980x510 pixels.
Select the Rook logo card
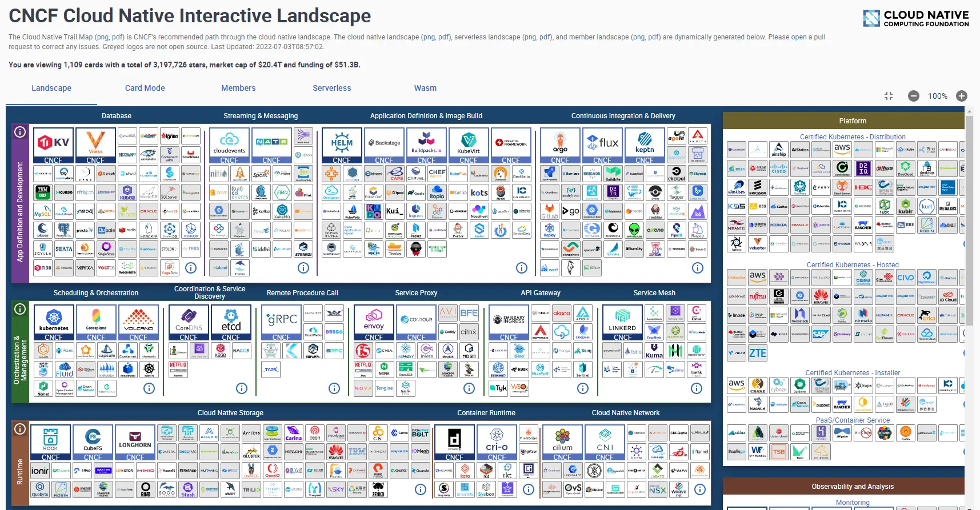point(50,443)
